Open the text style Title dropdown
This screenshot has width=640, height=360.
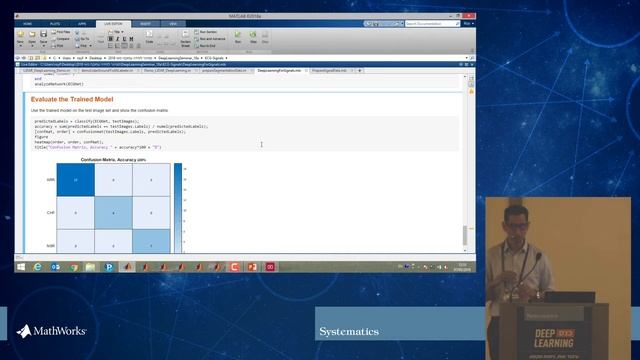[116, 32]
